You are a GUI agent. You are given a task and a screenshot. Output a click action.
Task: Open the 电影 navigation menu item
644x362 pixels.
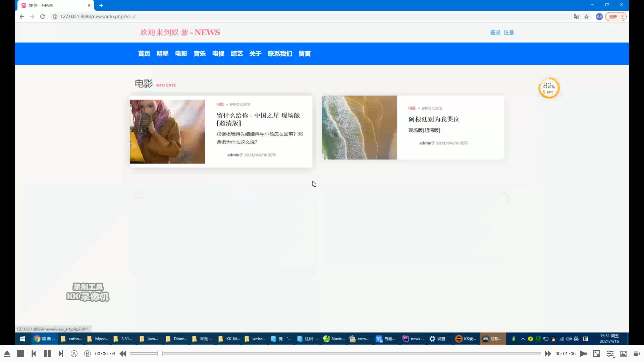181,54
